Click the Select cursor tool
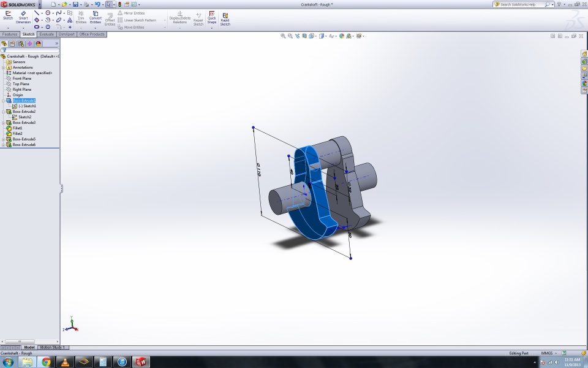The width and height of the screenshot is (588, 368). [108, 4]
